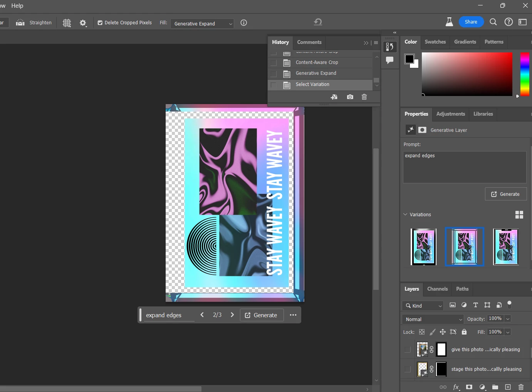Image resolution: width=532 pixels, height=392 pixels.
Task: Create a new layer icon
Action: click(x=508, y=387)
